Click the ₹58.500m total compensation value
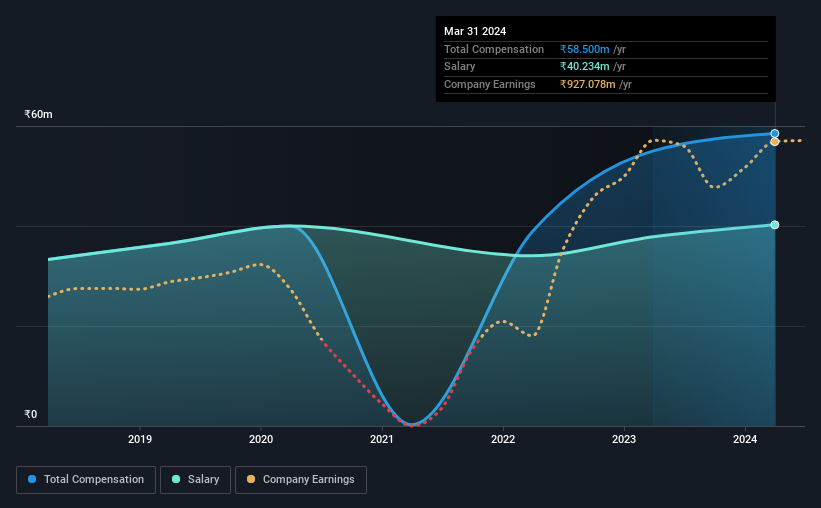821x508 pixels. pos(584,49)
